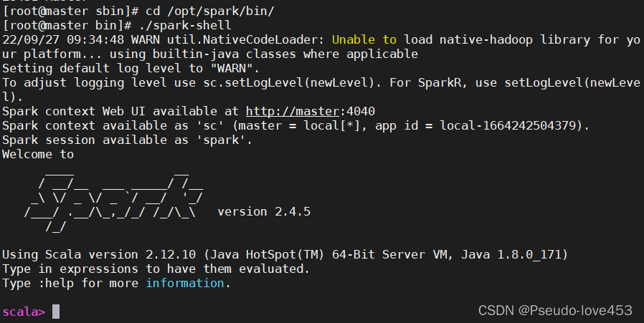Click 'Java 1.8.0_171' text
Image resolution: width=644 pixels, height=323 pixels.
[x=511, y=254]
